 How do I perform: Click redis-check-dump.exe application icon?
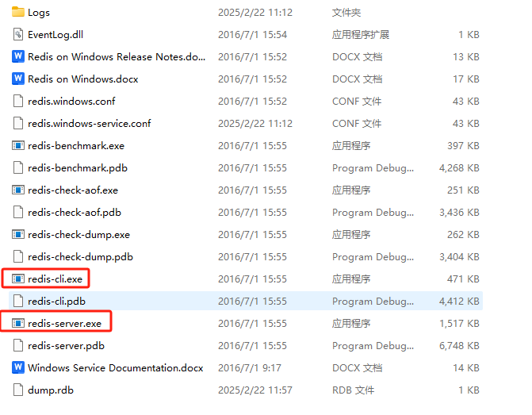point(18,234)
